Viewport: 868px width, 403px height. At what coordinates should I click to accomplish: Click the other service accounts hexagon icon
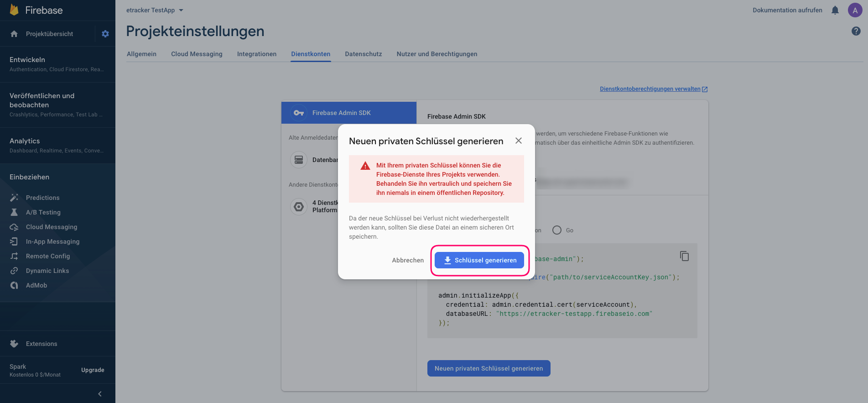pos(299,207)
